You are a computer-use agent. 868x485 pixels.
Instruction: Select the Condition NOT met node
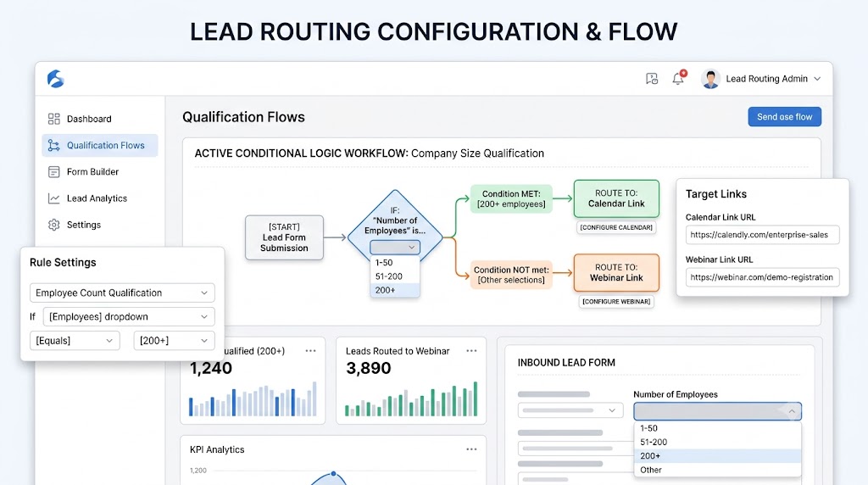[x=511, y=275]
